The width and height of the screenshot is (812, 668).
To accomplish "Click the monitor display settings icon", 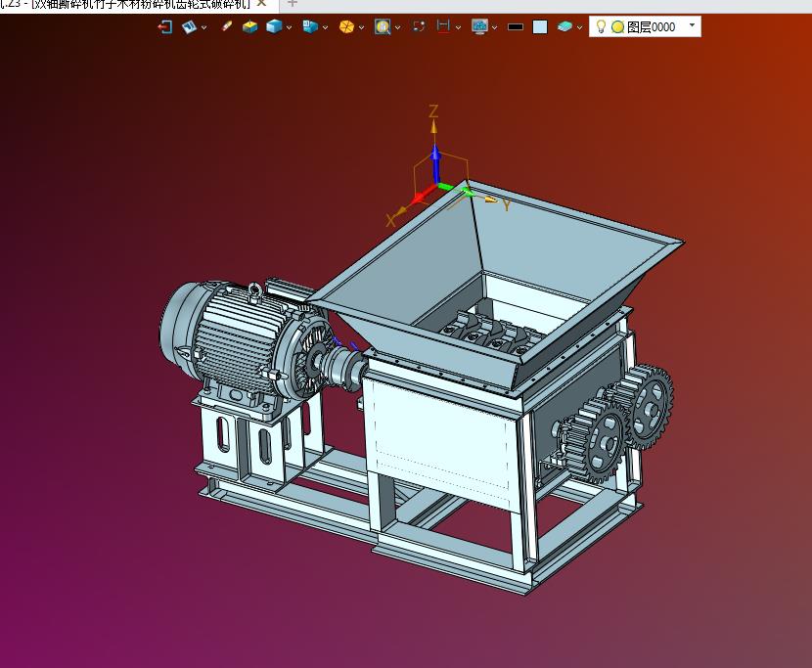I will coord(479,26).
